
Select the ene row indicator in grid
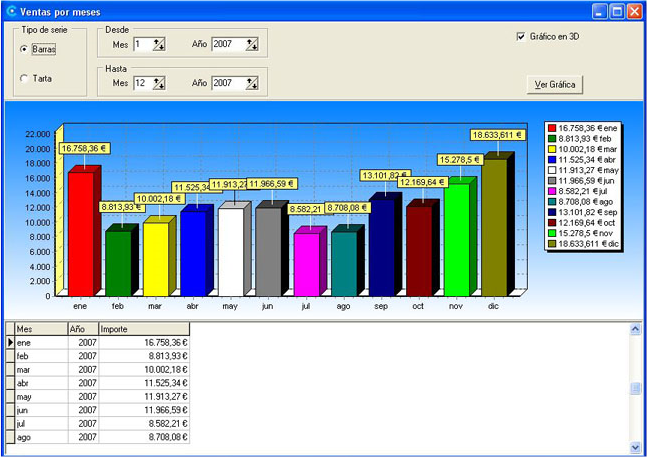tap(10, 343)
